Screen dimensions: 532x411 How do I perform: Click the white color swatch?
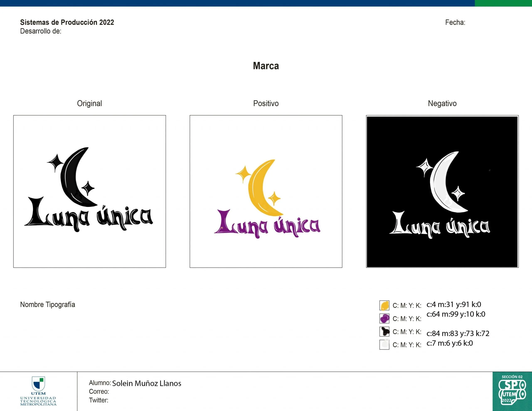pyautogui.click(x=384, y=344)
